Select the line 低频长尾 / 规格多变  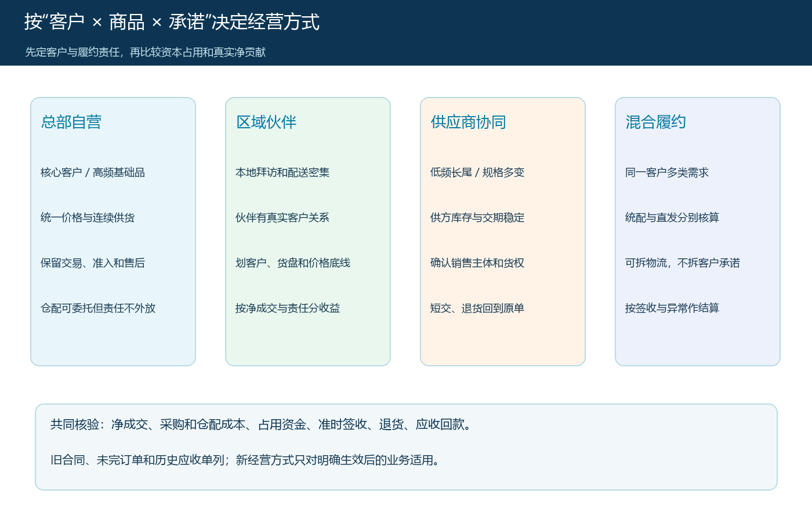click(x=477, y=172)
